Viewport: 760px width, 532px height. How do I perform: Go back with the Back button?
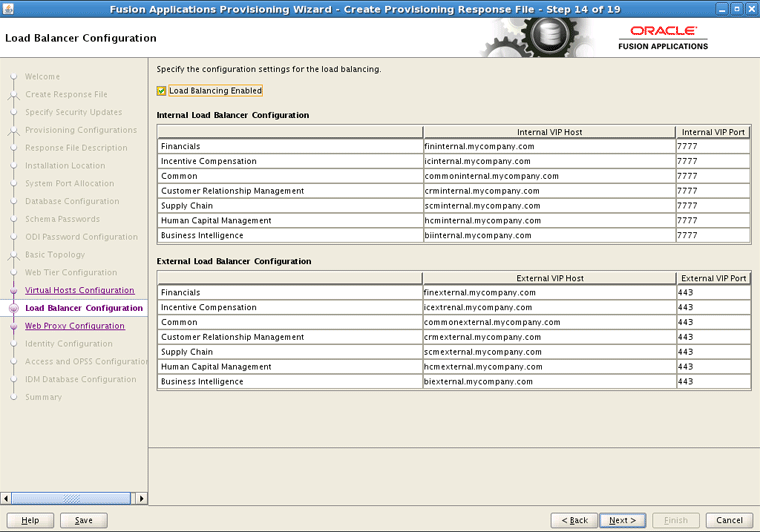[x=574, y=520]
